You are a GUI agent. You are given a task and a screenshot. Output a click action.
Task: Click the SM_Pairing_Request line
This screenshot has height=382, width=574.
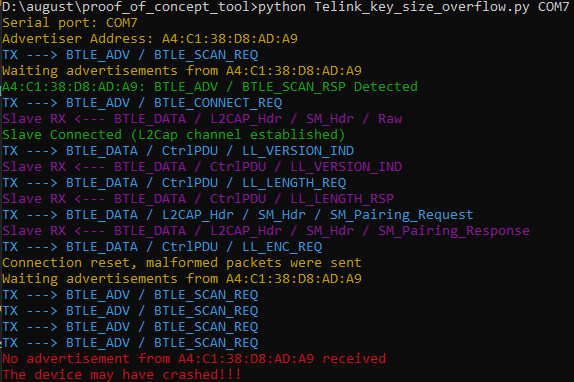click(x=238, y=215)
